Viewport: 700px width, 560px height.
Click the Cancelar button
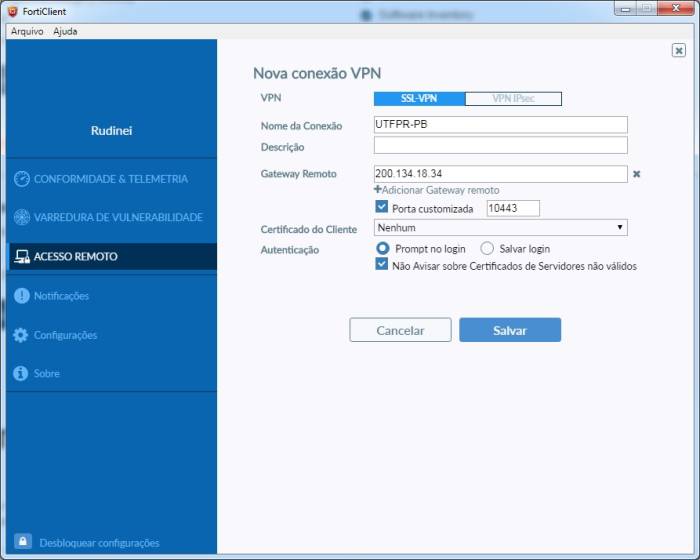click(x=400, y=330)
